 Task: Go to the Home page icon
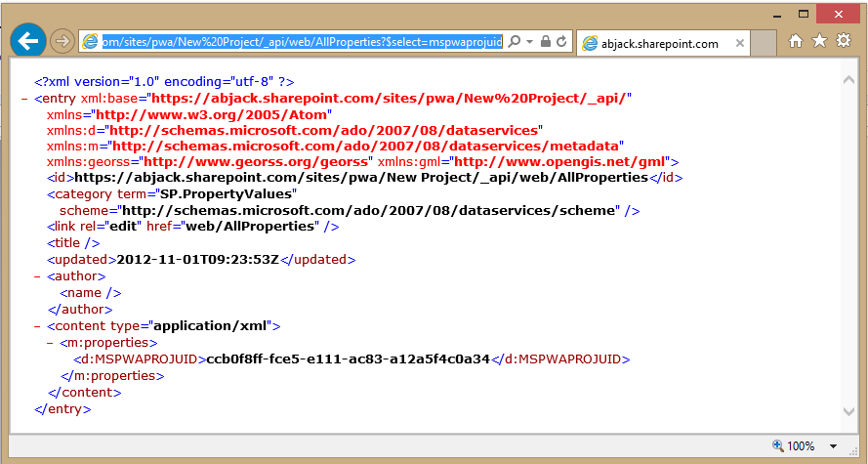click(796, 40)
